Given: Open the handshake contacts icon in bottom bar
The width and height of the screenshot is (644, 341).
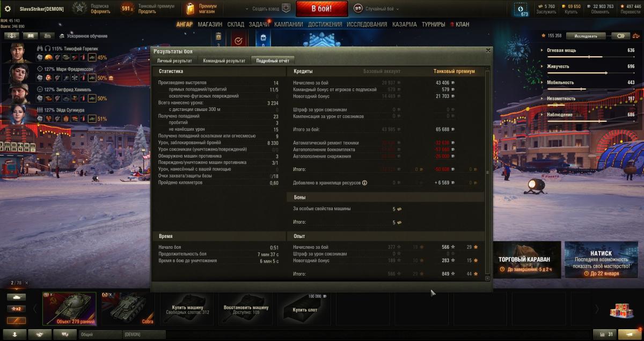Looking at the screenshot, I should [40, 334].
